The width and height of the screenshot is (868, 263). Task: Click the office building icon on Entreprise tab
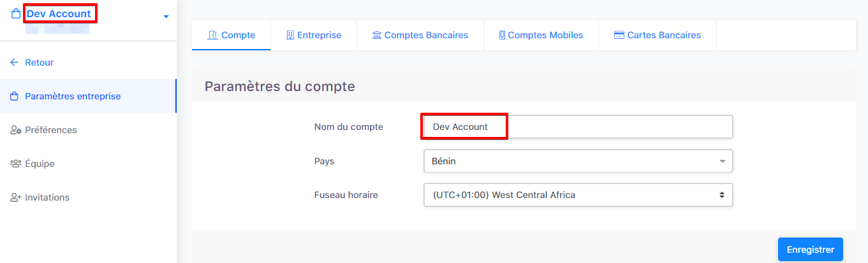pyautogui.click(x=290, y=35)
